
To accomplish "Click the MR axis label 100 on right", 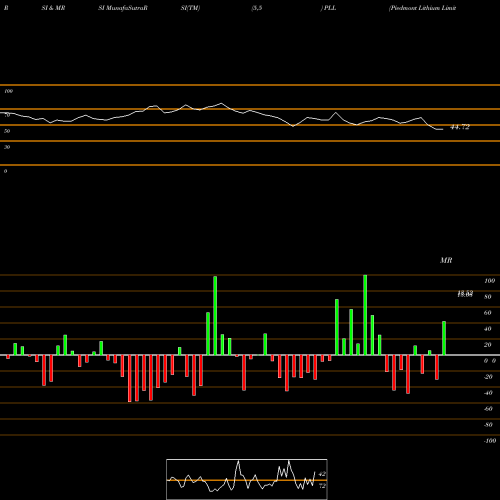I will (x=489, y=281).
